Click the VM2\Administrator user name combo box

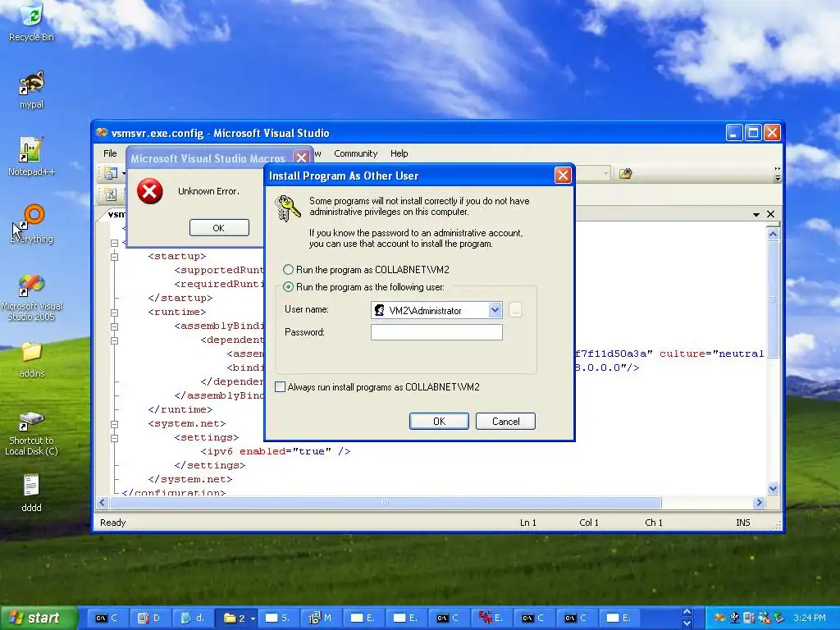pyautogui.click(x=436, y=310)
